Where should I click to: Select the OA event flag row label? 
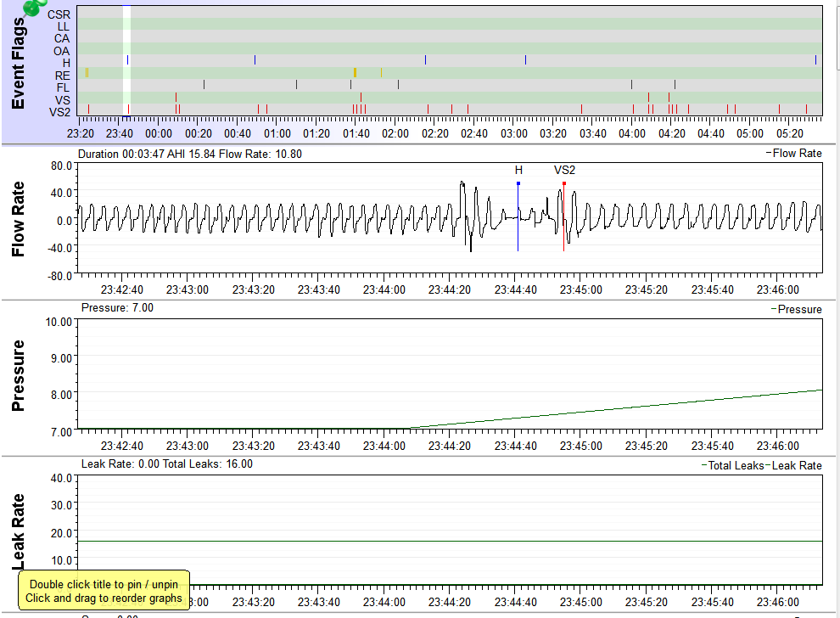pyautogui.click(x=62, y=51)
